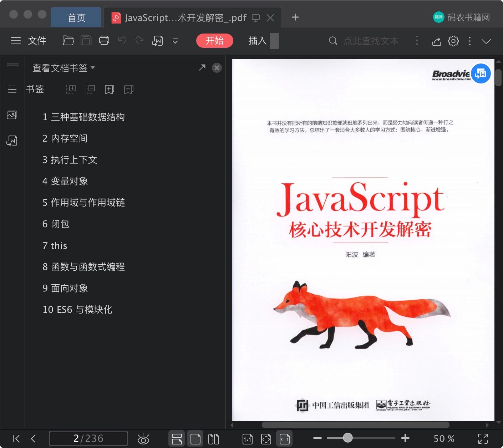Pop out bookmark panel arrow icon
Viewport: 503px width, 448px height.
pos(202,67)
